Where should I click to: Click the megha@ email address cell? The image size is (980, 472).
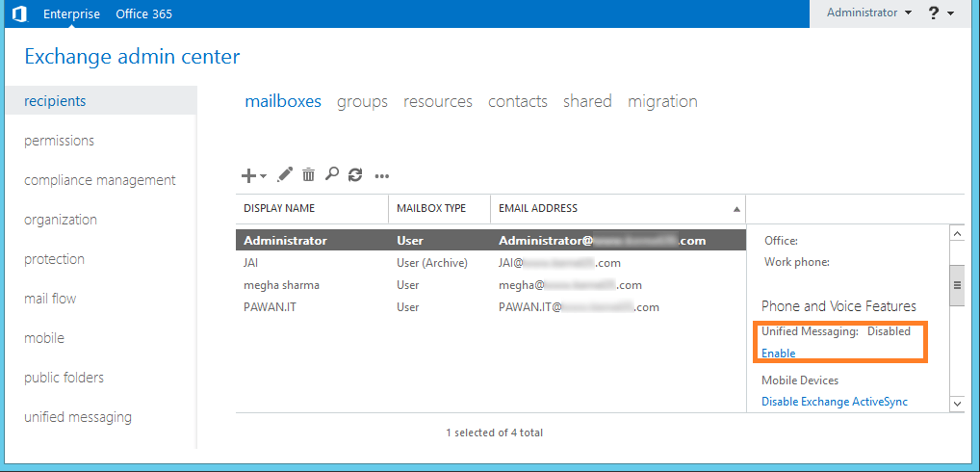[x=570, y=285]
